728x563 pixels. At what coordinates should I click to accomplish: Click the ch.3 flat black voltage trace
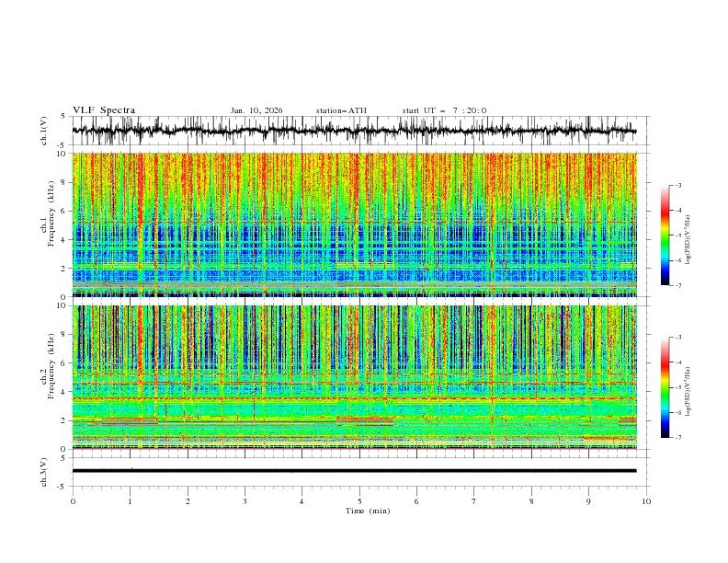(x=354, y=471)
